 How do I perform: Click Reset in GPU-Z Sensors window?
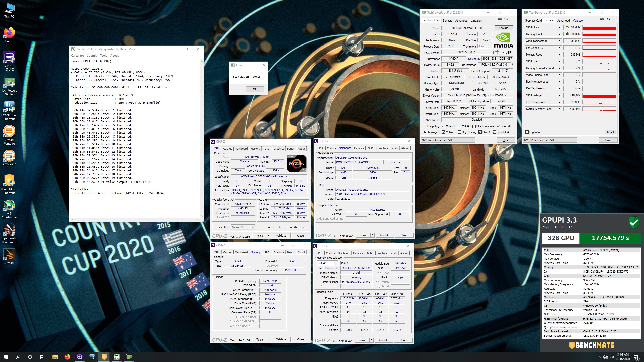[x=610, y=132]
